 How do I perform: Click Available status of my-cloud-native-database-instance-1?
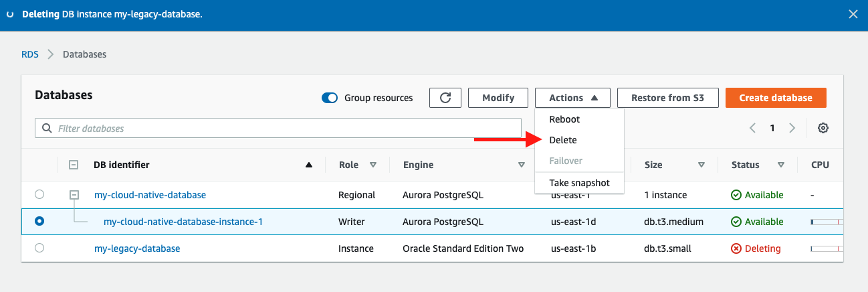[757, 222]
